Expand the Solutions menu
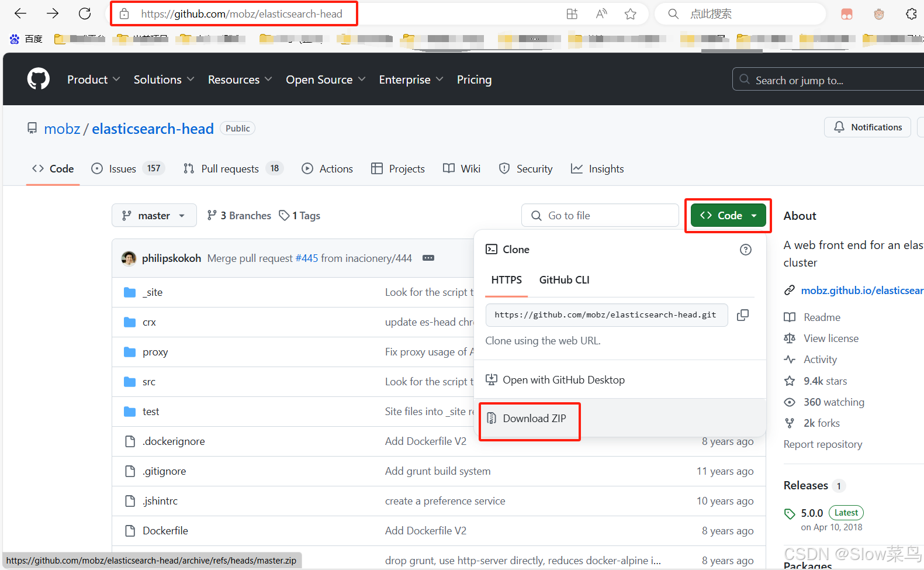924x570 pixels. (164, 80)
